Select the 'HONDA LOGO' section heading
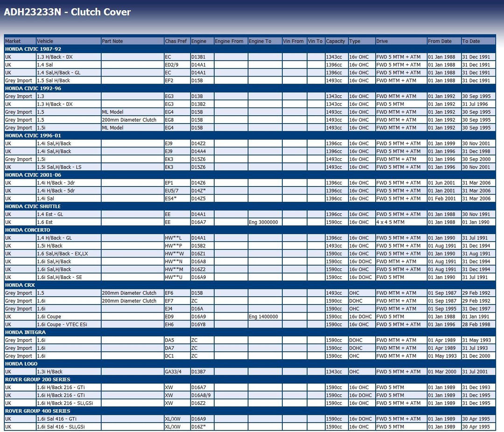The width and height of the screenshot is (504, 432). (x=21, y=364)
